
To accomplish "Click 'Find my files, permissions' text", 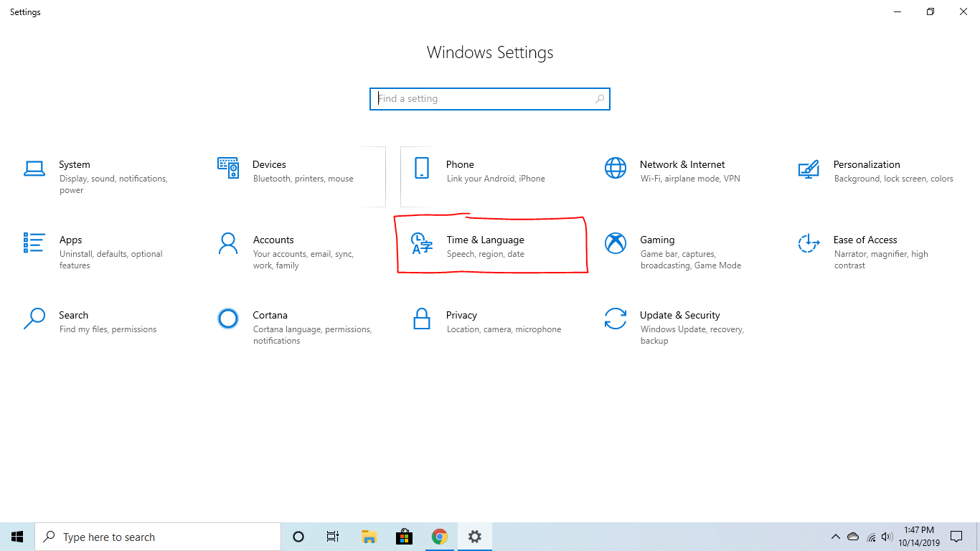I will (x=108, y=329).
